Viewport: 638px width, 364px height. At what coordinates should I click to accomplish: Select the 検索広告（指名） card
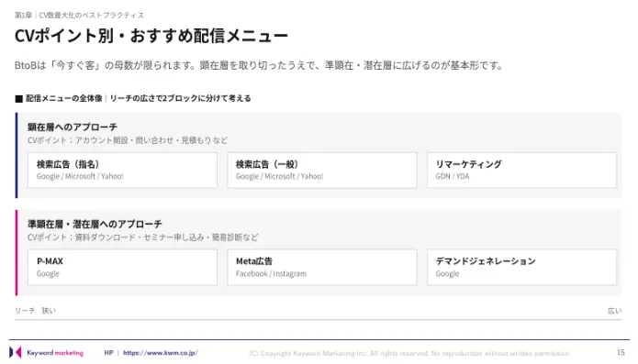(x=122, y=171)
